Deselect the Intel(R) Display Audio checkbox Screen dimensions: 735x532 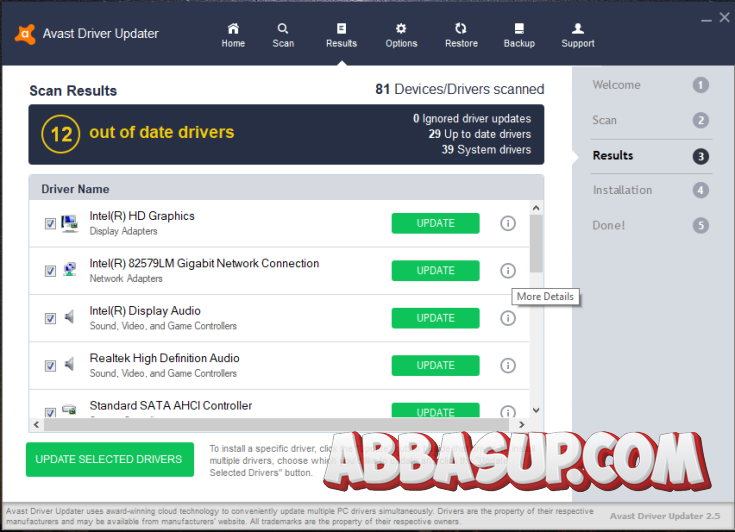tap(50, 318)
